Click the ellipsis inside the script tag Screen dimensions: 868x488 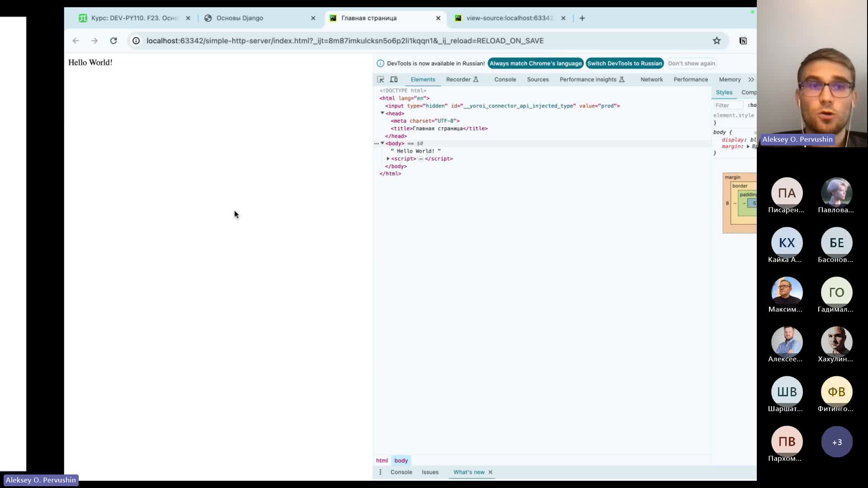pyautogui.click(x=420, y=159)
